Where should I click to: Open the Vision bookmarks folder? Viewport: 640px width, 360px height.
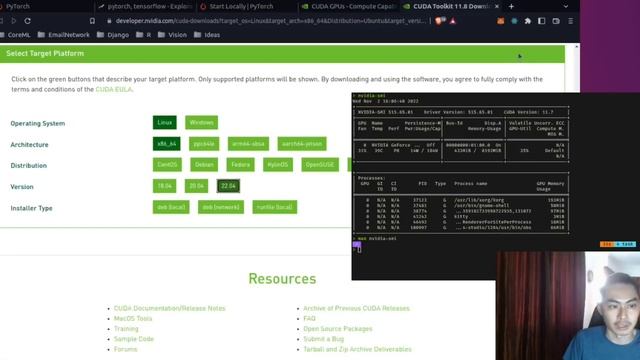[x=172, y=35]
